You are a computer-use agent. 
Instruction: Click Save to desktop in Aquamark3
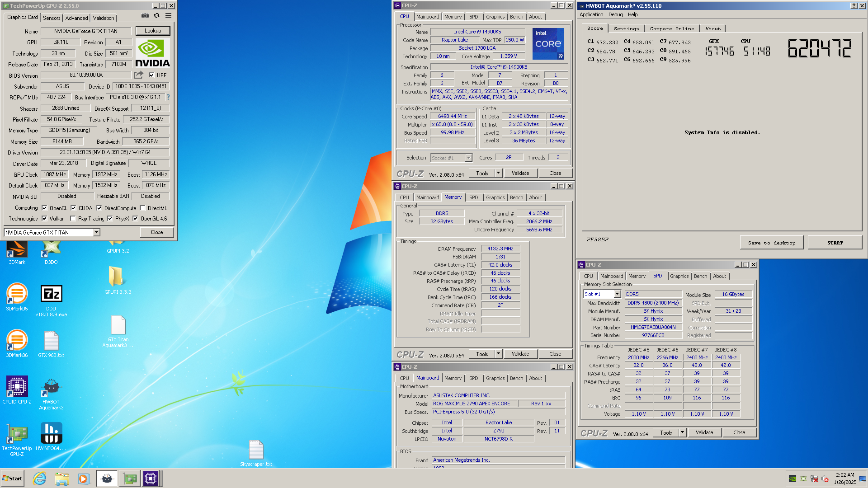(771, 243)
